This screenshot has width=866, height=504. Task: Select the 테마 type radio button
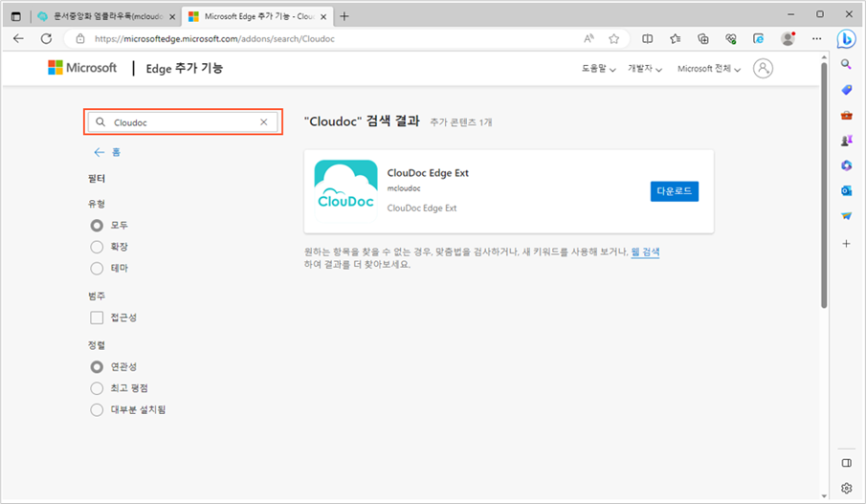[97, 269]
